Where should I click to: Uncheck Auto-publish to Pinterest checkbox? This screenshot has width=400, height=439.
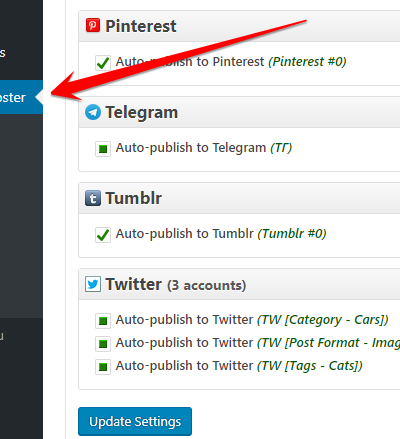pos(103,63)
